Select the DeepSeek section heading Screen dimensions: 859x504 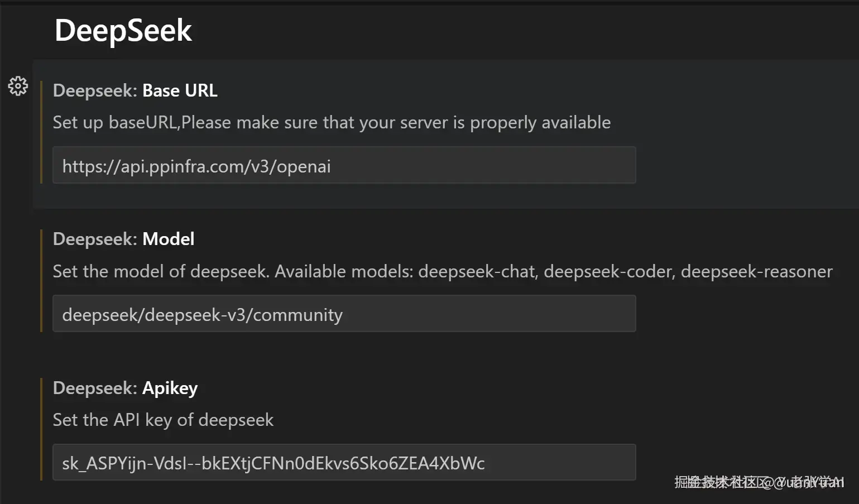click(x=123, y=30)
